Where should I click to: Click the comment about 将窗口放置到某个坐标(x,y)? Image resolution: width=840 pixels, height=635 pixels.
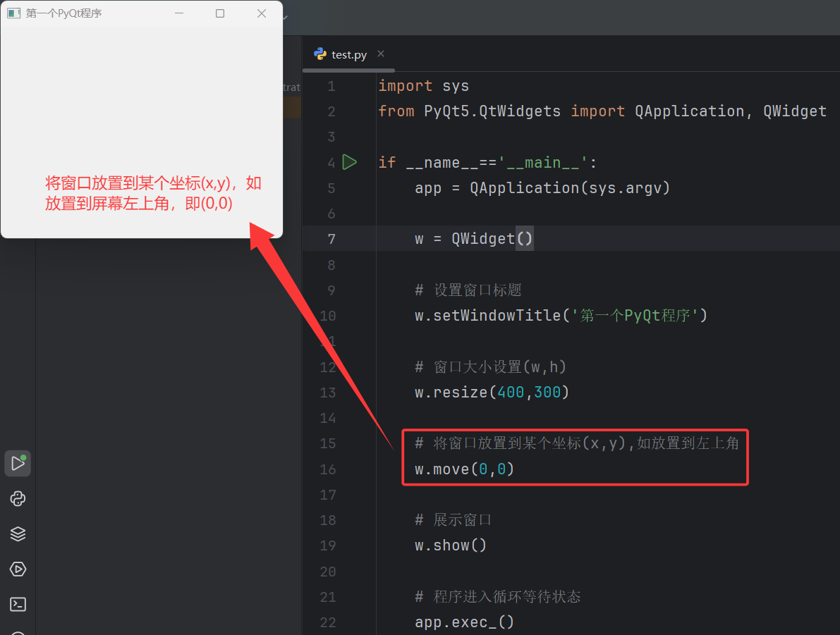[577, 443]
